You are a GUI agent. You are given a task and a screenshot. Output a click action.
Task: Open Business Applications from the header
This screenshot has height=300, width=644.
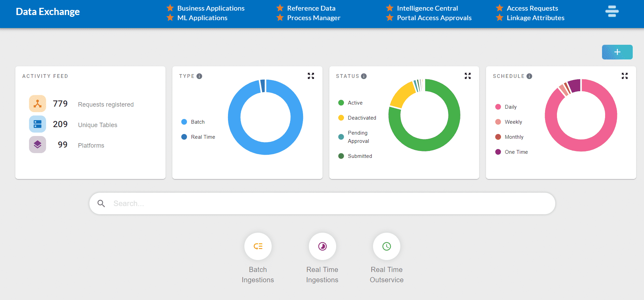[211, 8]
